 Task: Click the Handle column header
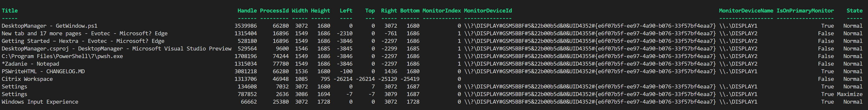coord(247,11)
